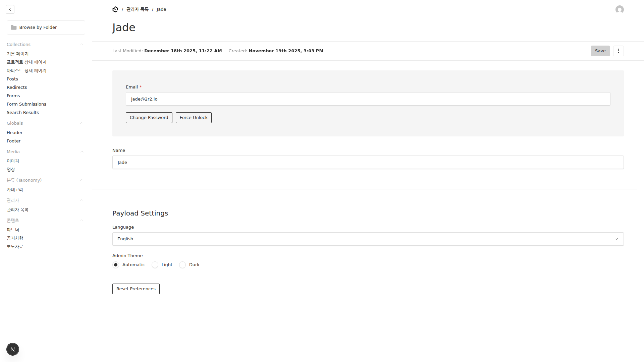Click the Force Unlock button
The height and width of the screenshot is (362, 644).
(194, 118)
